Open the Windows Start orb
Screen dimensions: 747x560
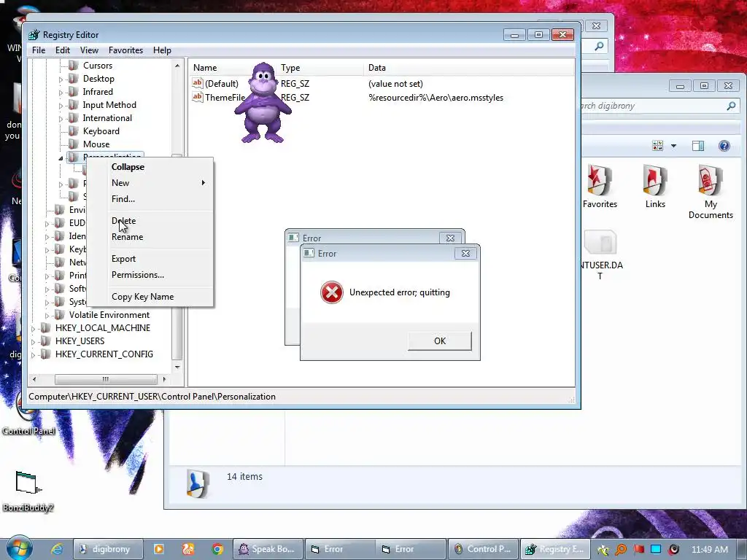click(x=19, y=548)
